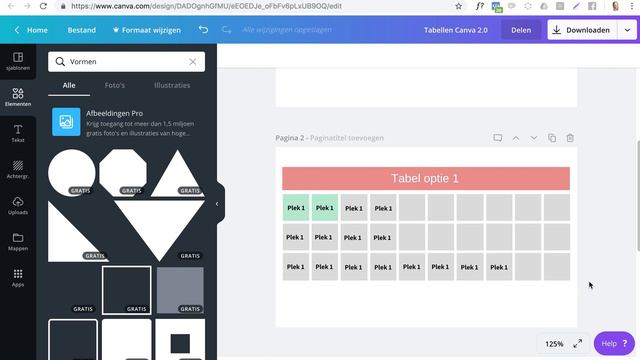Switch to the Illustraties tab
Image resolution: width=640 pixels, height=360 pixels.
point(172,85)
